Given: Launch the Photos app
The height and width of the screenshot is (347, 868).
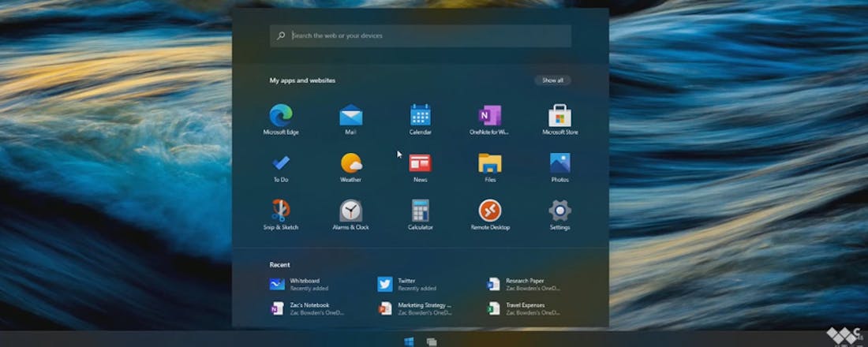Looking at the screenshot, I should click(x=559, y=167).
